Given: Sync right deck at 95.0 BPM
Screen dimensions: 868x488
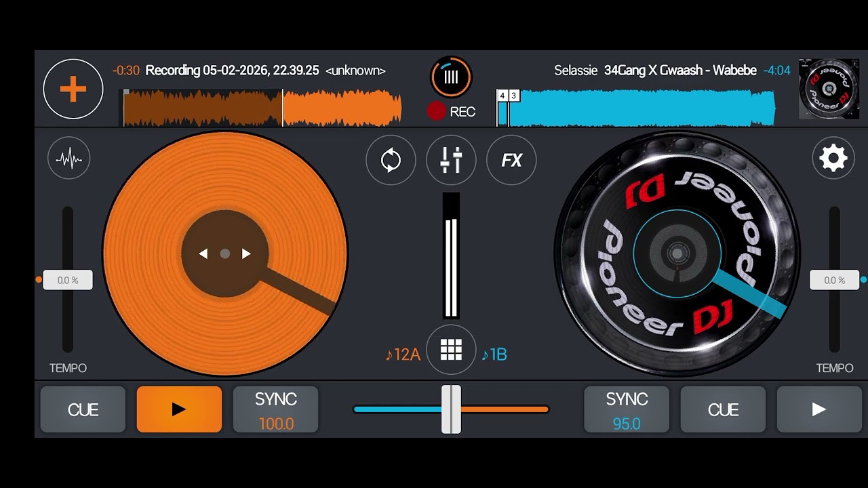Looking at the screenshot, I should pyautogui.click(x=627, y=409).
